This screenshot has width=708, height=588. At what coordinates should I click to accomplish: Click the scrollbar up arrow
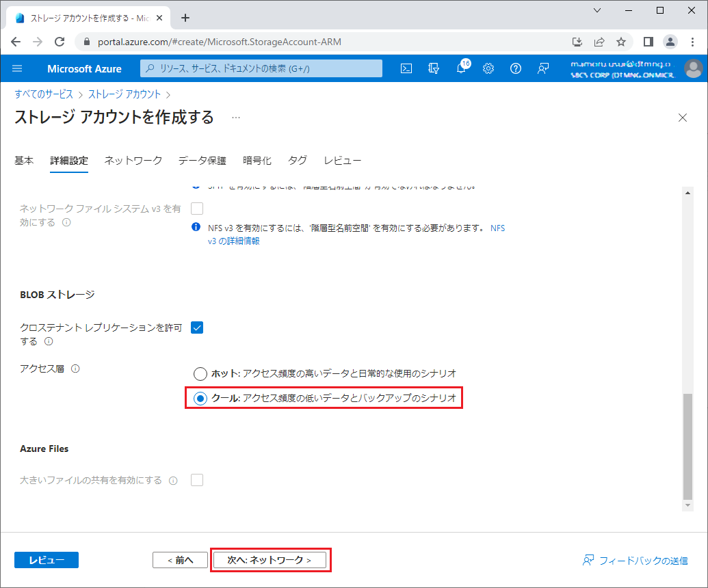(687, 193)
